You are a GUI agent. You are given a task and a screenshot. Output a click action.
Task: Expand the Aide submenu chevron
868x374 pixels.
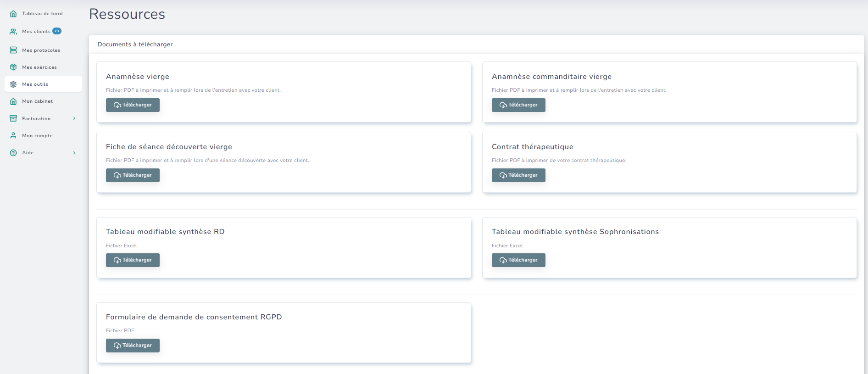74,153
